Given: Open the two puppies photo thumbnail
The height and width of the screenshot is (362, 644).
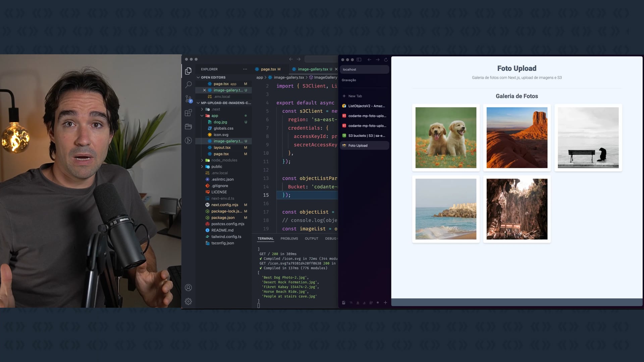Looking at the screenshot, I should tap(445, 137).
